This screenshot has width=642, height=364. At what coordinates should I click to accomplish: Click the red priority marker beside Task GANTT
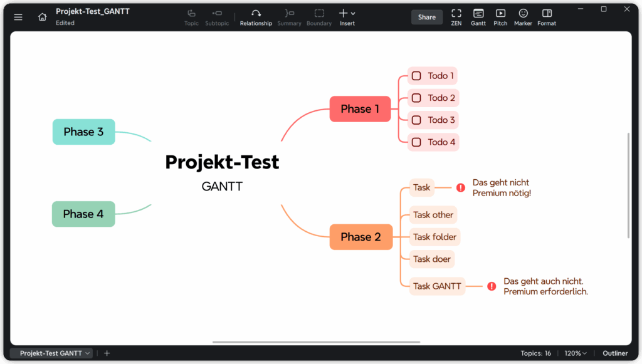pyautogui.click(x=492, y=286)
